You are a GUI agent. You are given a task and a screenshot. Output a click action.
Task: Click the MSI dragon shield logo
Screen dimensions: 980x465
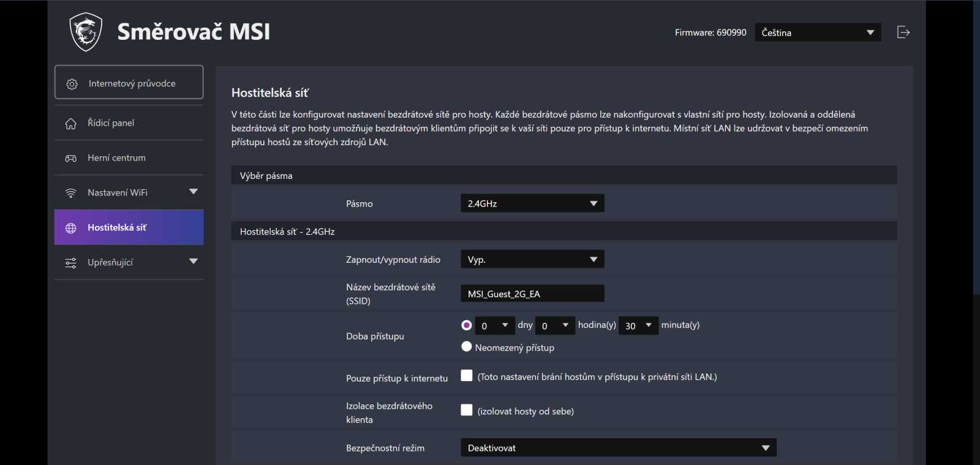[x=85, y=32]
